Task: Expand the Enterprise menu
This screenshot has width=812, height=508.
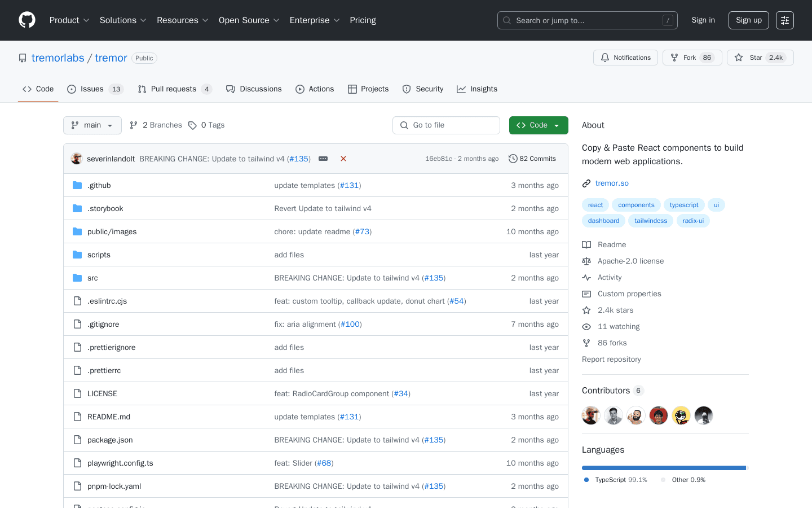Action: pos(315,20)
